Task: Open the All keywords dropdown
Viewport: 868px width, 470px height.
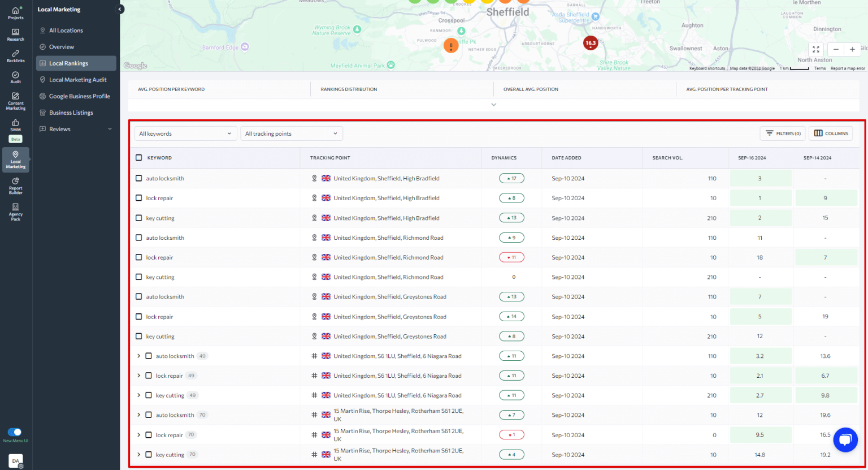Action: coord(185,133)
